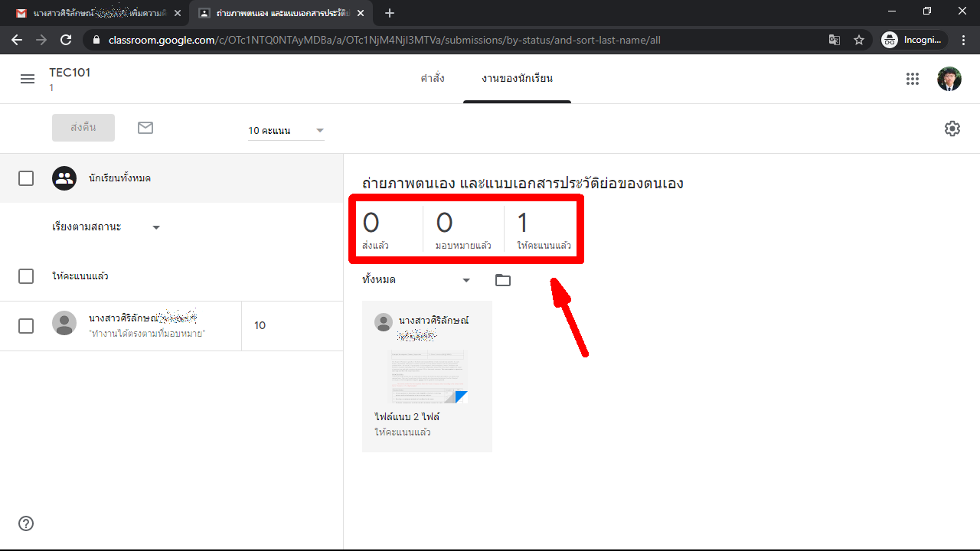Tick the ให้คะแนนแล้ว group checkbox
Image resolution: width=980 pixels, height=551 pixels.
(x=26, y=276)
